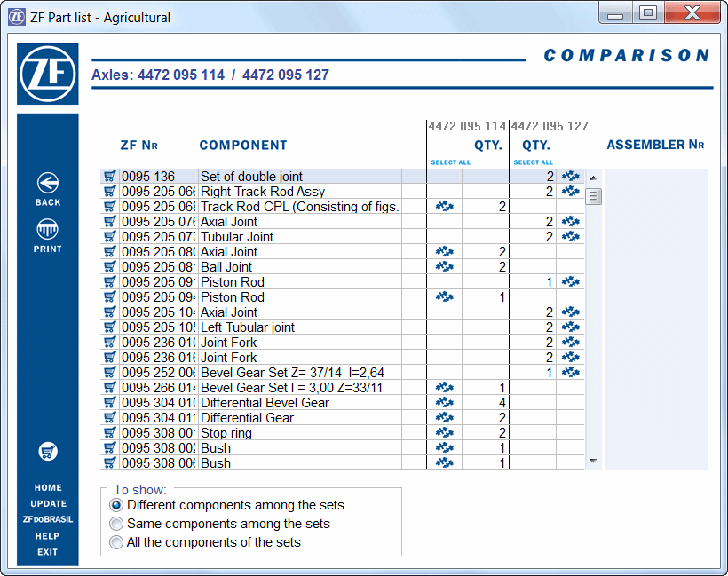Click Select All under 4472 095 114

(451, 162)
